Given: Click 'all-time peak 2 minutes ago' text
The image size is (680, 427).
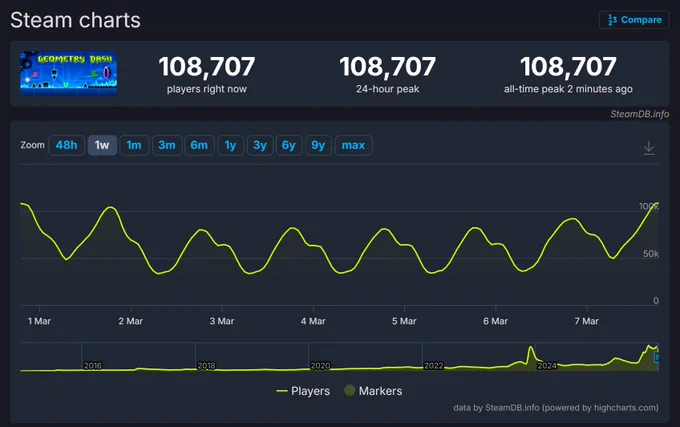Looking at the screenshot, I should click(x=568, y=89).
